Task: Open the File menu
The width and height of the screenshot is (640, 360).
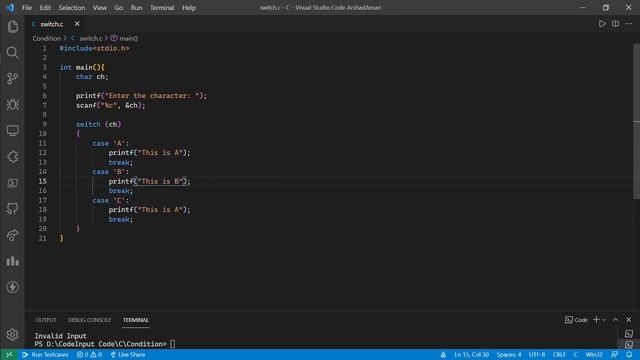Action: (x=27, y=8)
